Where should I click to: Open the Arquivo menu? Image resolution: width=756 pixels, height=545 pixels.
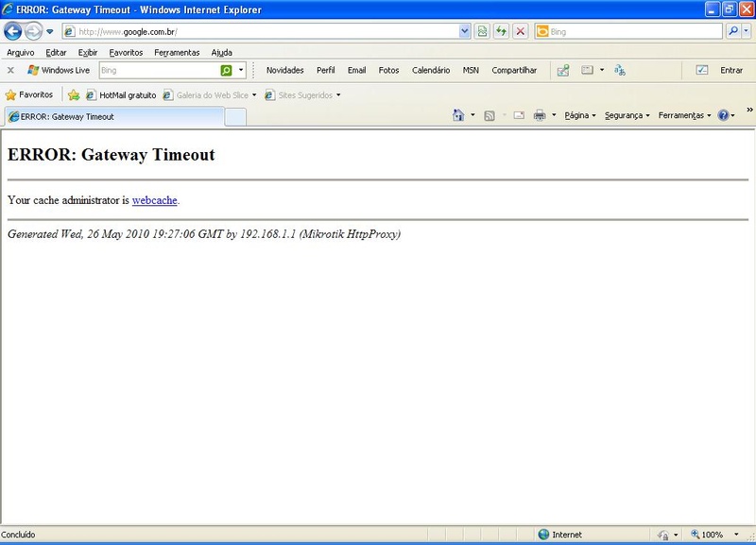click(21, 53)
